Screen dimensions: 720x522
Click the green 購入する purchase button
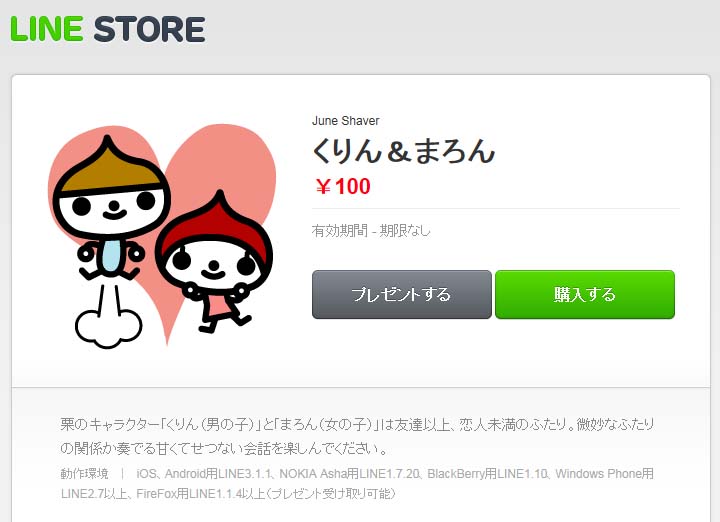pos(585,294)
